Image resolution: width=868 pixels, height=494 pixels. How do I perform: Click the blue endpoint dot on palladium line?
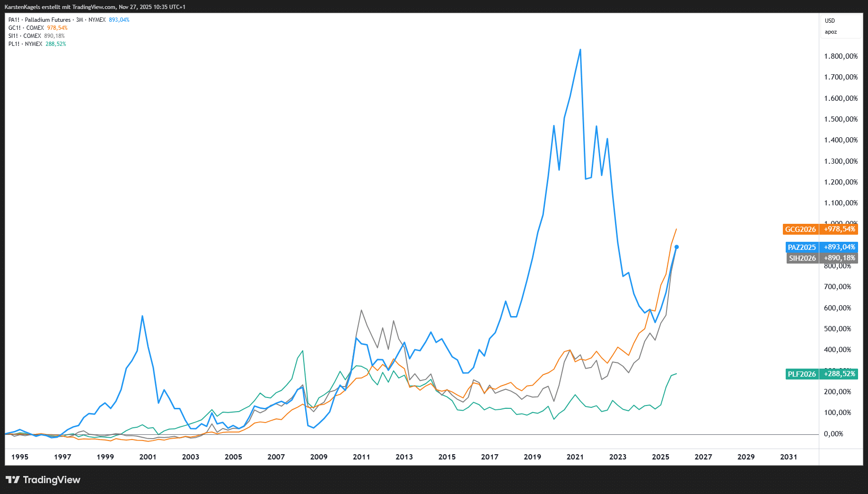coord(676,247)
